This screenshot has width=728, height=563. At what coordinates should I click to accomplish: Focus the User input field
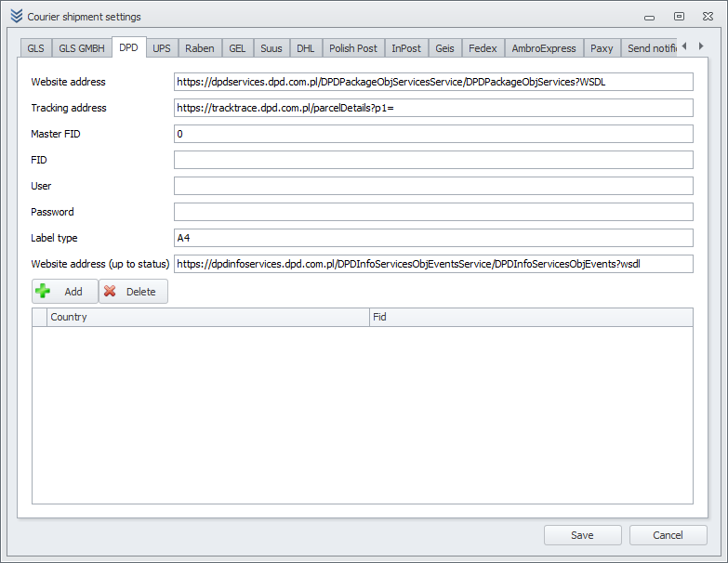pyautogui.click(x=433, y=186)
